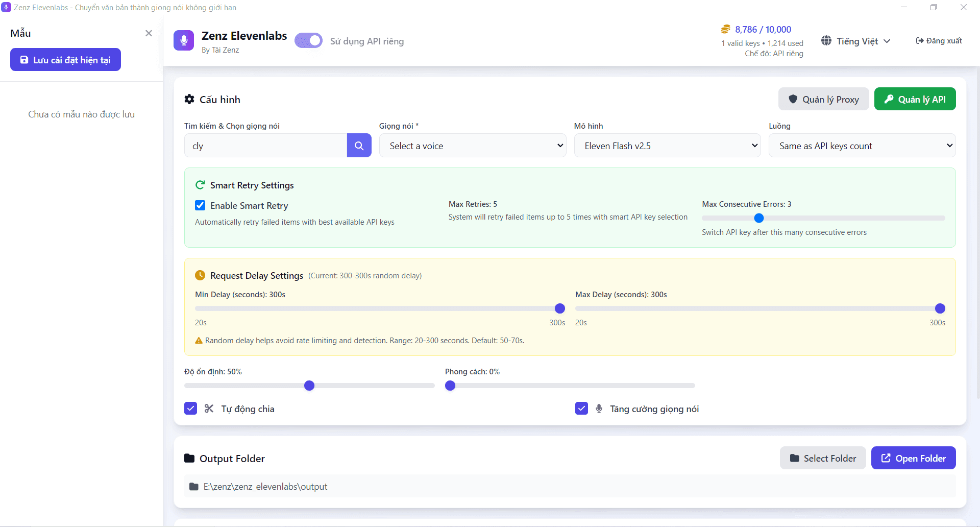Click Đăng xuất to log out
The height and width of the screenshot is (527, 980).
point(939,41)
